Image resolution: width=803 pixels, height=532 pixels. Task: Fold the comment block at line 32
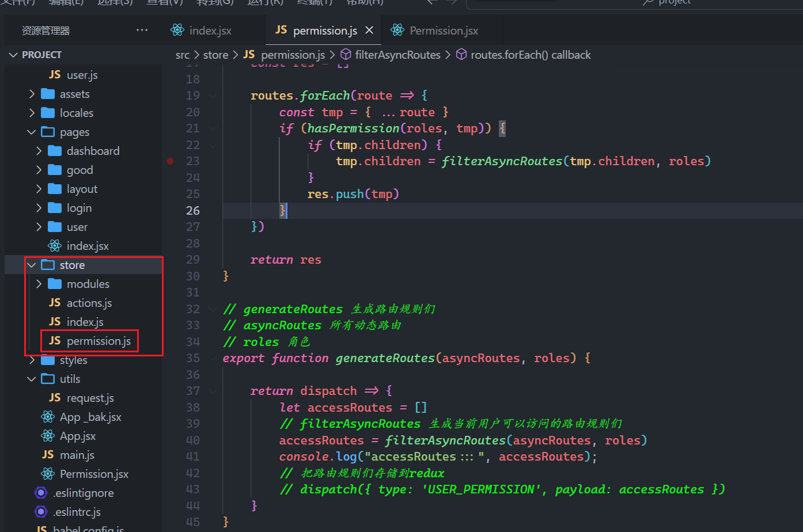[213, 309]
